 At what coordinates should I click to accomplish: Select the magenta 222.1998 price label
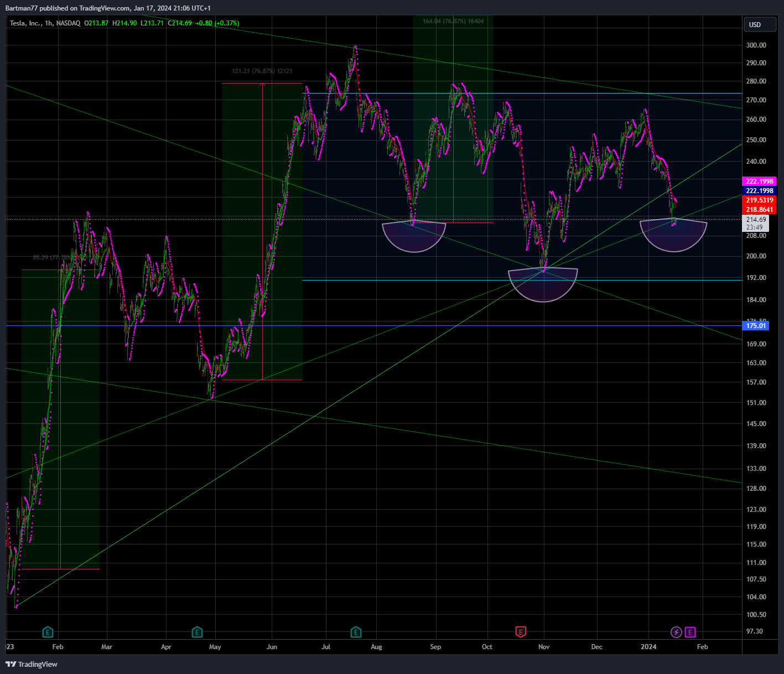[760, 182]
